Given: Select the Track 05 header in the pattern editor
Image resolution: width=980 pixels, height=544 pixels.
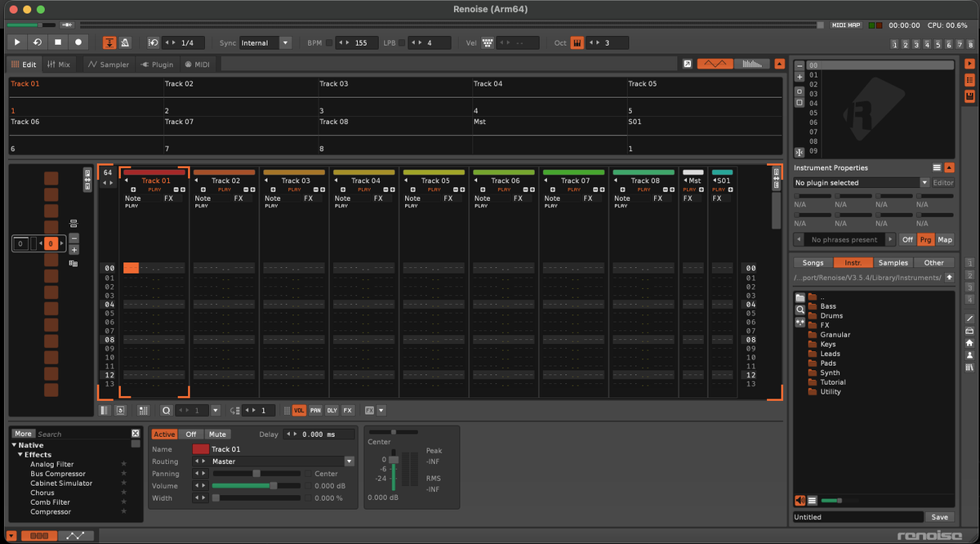Looking at the screenshot, I should click(x=434, y=181).
